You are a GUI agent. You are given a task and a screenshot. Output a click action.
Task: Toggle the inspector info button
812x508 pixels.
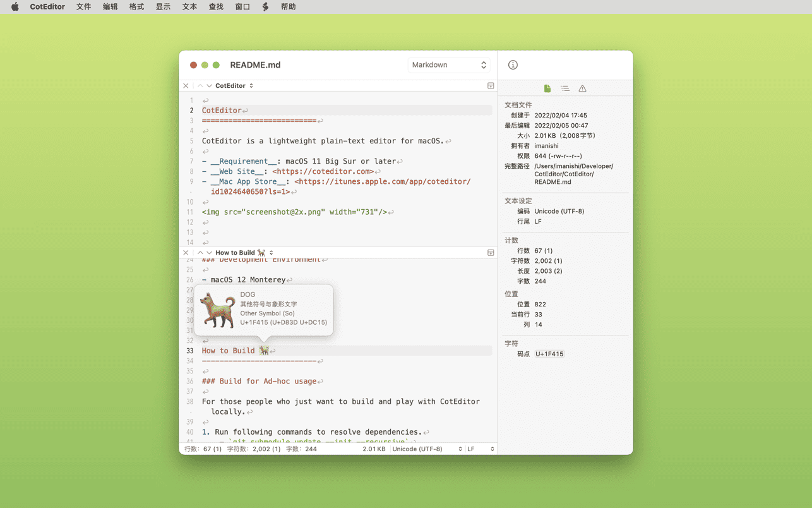point(513,65)
